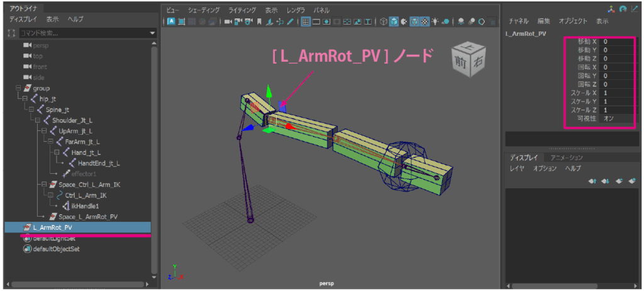Collapse the Spine_jt tree node
The width and height of the screenshot is (644, 291).
pos(33,110)
